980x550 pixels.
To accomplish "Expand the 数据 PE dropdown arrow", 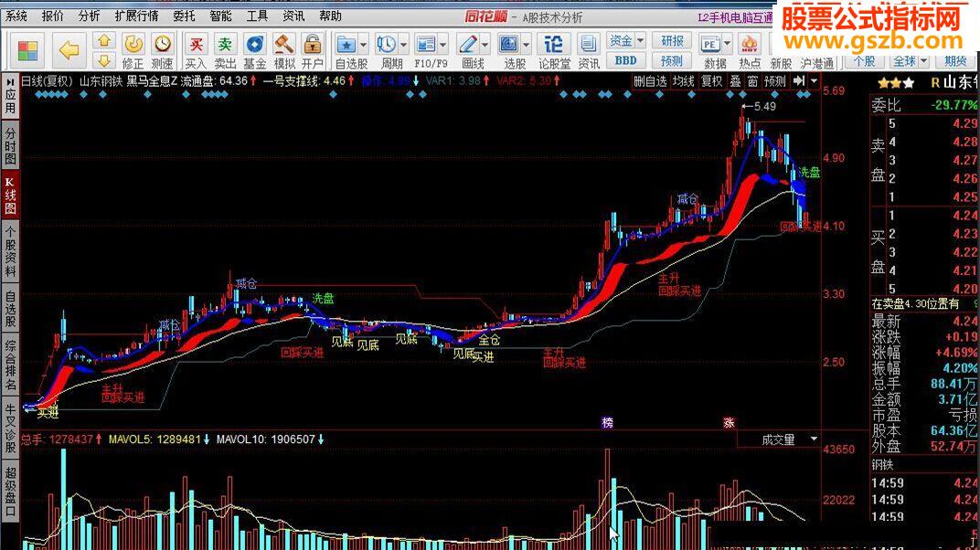I will tap(727, 45).
